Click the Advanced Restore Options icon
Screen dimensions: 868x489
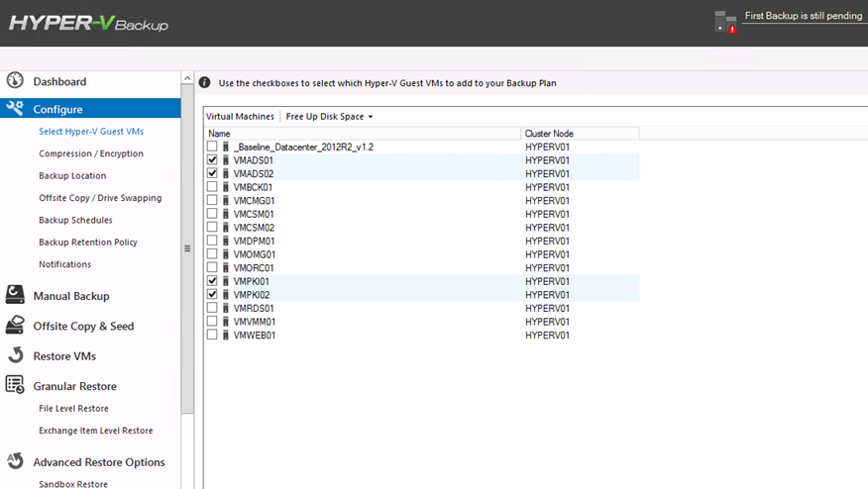(15, 461)
